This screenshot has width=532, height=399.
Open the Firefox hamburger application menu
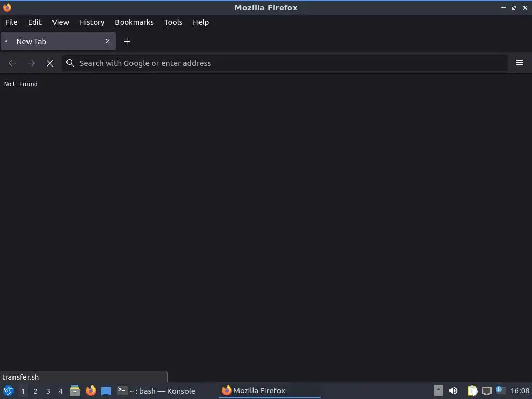tap(519, 63)
